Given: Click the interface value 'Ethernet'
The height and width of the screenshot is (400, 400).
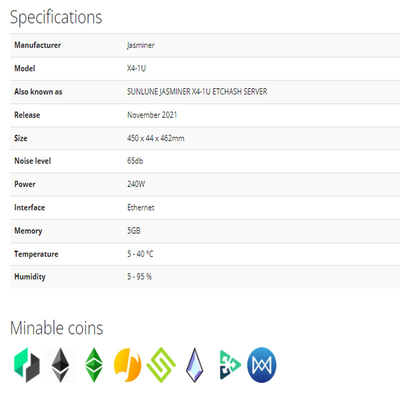Looking at the screenshot, I should (141, 208).
